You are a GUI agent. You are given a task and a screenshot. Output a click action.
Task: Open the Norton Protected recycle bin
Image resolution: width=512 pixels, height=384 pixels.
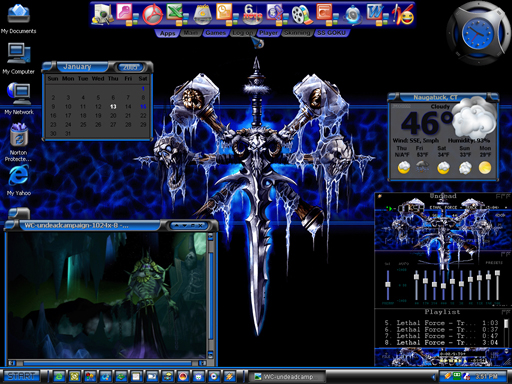coord(18,142)
